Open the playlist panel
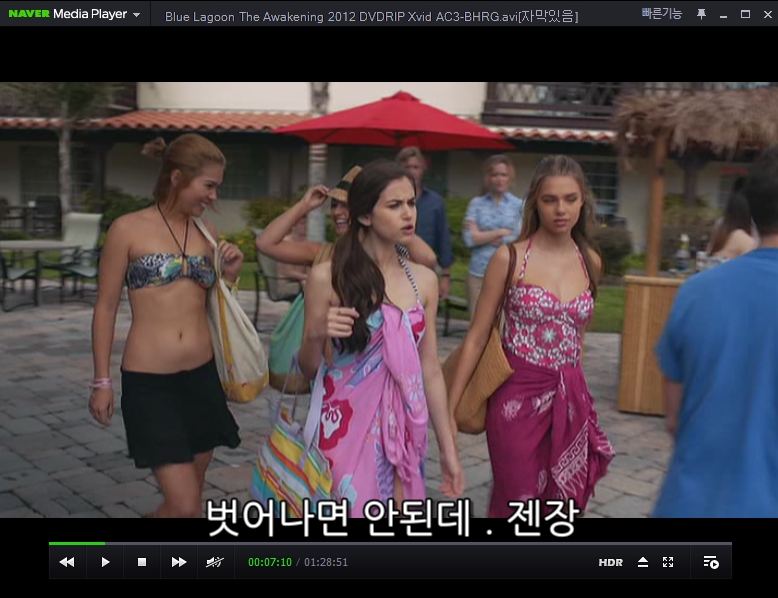Viewport: 778px width, 598px height. coord(710,562)
